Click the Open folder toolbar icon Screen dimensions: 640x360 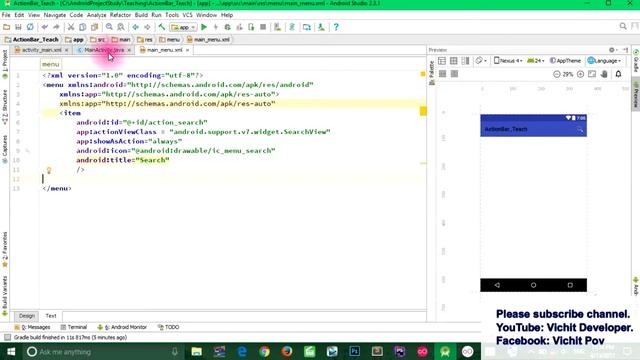(x=7, y=27)
